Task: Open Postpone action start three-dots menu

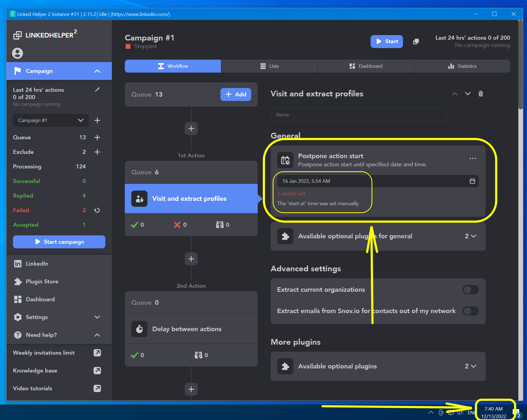Action: (473, 158)
